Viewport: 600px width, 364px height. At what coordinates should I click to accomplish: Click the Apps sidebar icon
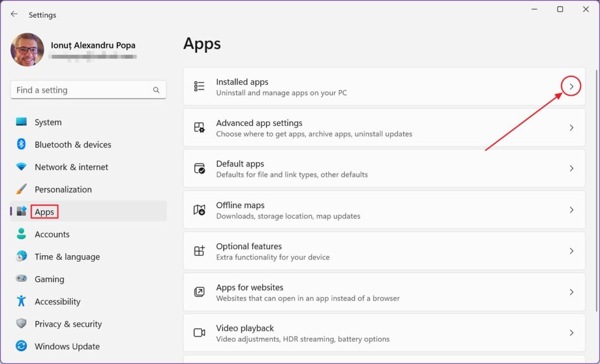[22, 211]
